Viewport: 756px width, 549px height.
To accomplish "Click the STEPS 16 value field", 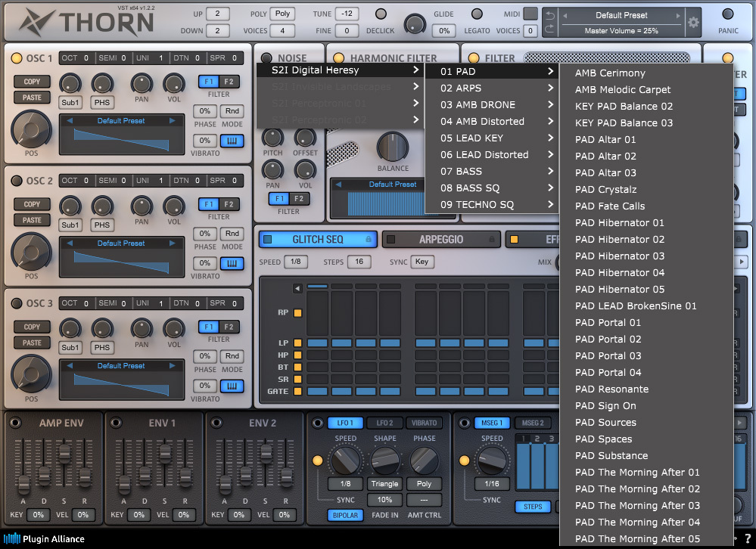I will 359,262.
